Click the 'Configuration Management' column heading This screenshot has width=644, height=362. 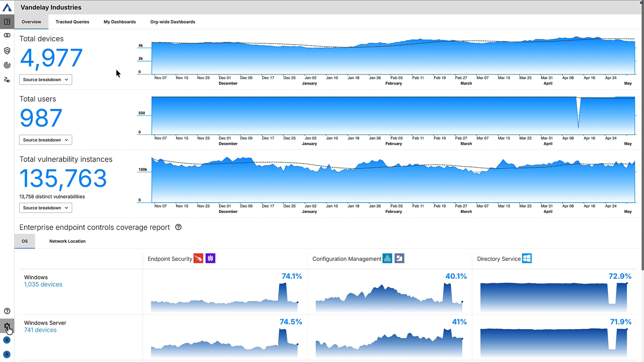point(347,259)
